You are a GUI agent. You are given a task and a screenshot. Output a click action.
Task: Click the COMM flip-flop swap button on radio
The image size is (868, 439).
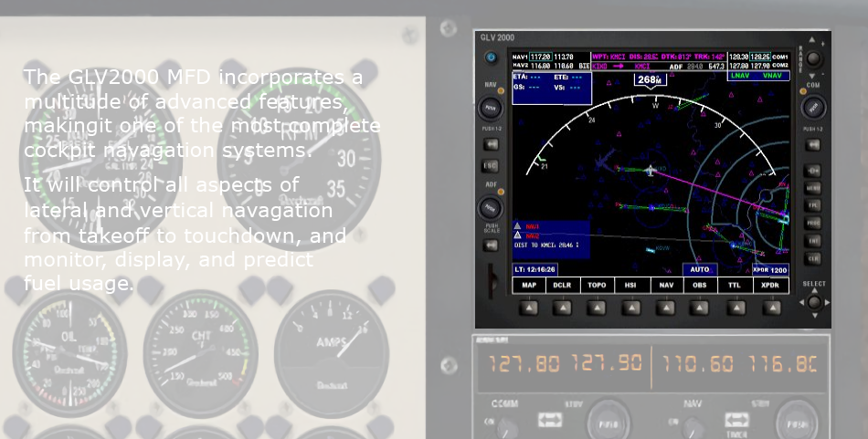[x=550, y=420]
